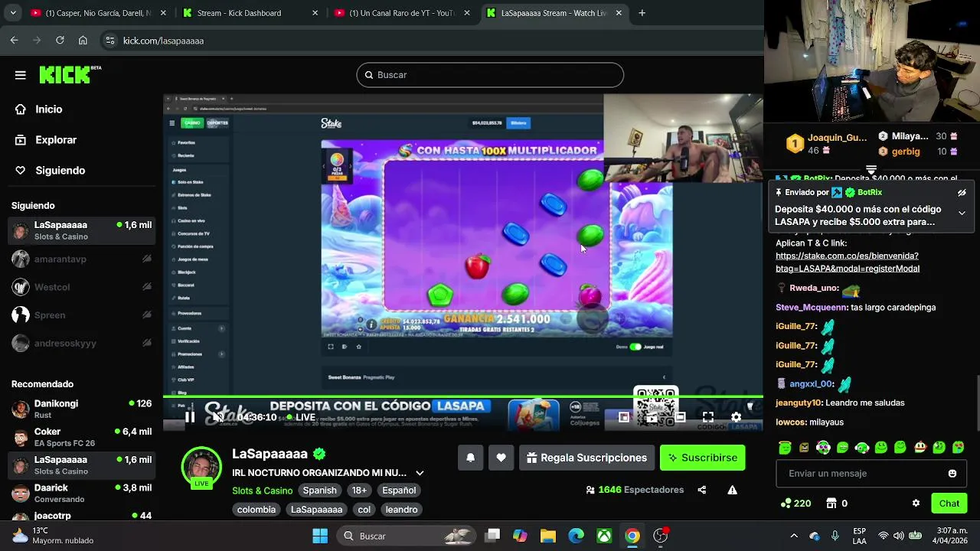Open Westcol followed channel
This screenshot has height=551, width=980.
pyautogui.click(x=81, y=287)
